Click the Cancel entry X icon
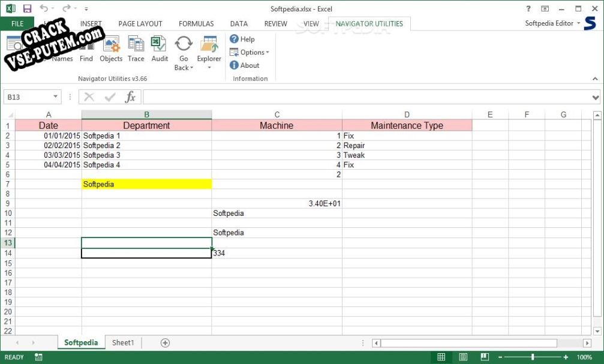 pos(89,97)
